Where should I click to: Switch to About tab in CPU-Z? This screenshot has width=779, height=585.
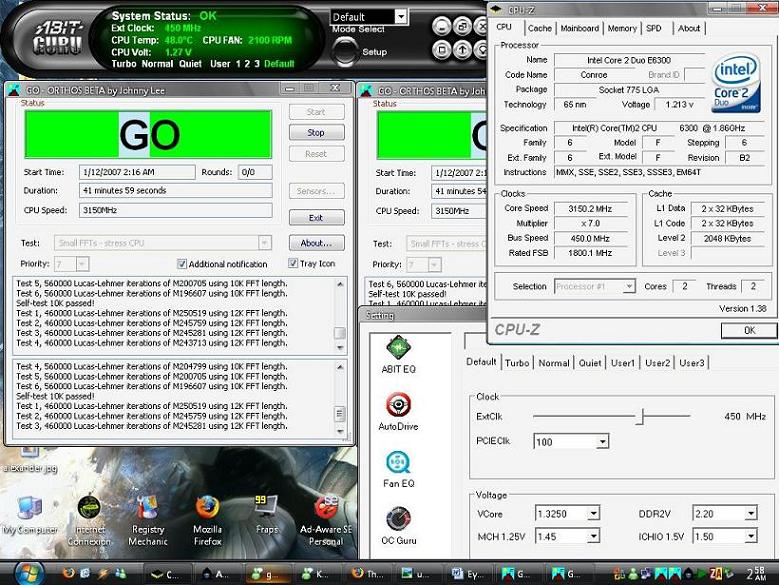tap(689, 28)
